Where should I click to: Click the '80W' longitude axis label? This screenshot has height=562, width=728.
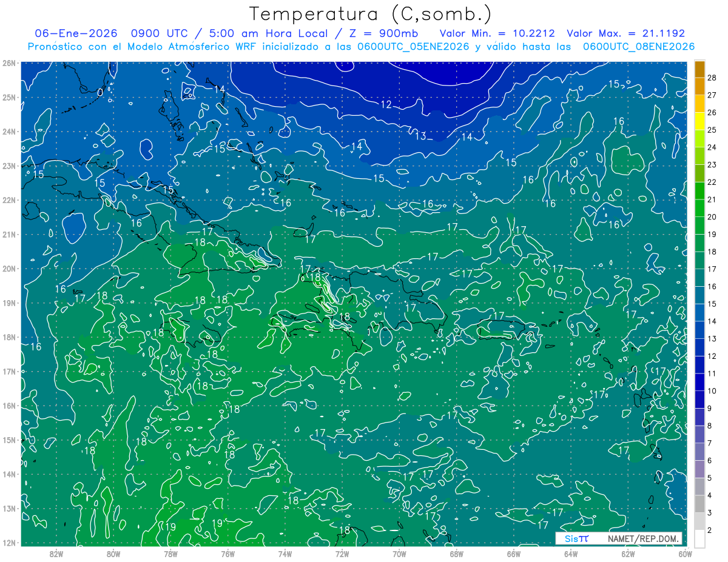[113, 554]
